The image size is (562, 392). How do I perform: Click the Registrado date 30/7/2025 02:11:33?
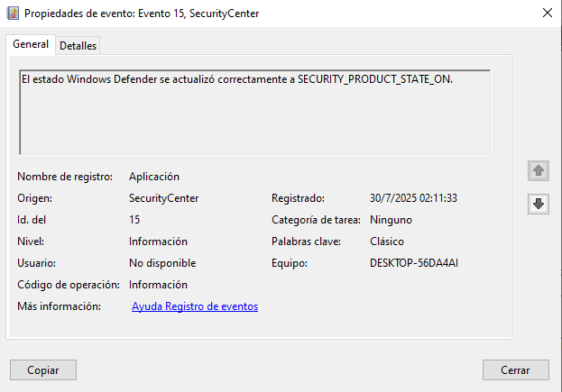tap(414, 198)
